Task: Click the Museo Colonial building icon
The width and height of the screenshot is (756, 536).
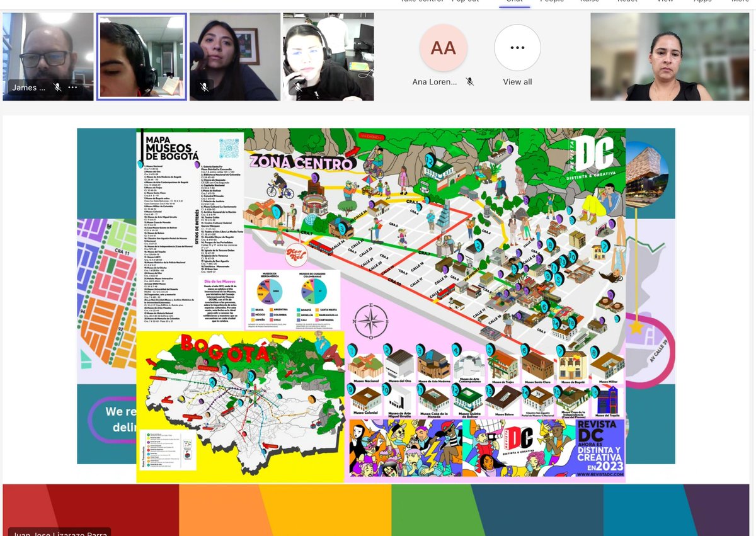Action: point(365,399)
